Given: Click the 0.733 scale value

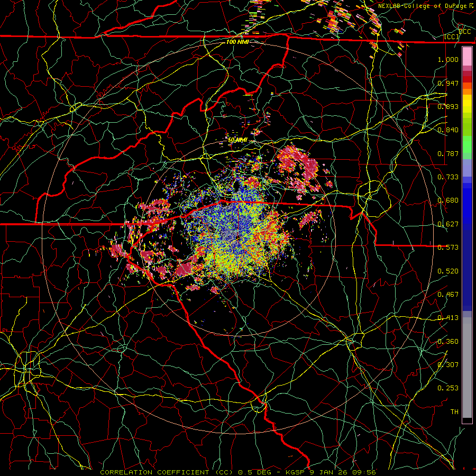Looking at the screenshot, I should click(448, 177).
